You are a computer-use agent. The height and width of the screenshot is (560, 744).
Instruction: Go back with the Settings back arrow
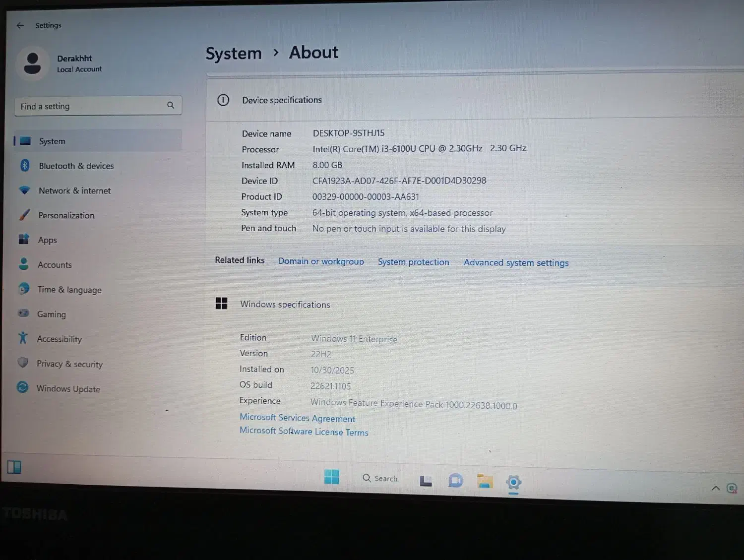click(x=20, y=25)
